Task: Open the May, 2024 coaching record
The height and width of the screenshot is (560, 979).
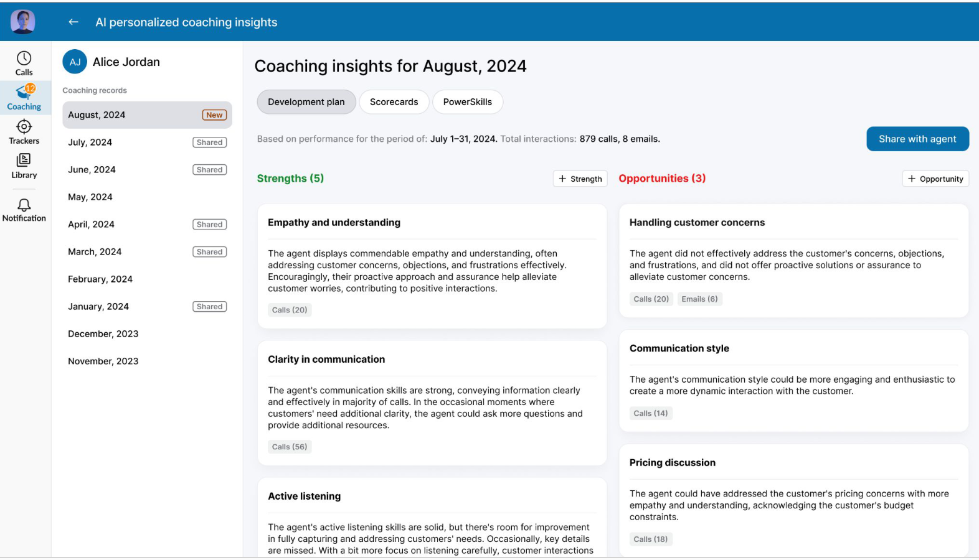Action: (x=90, y=197)
